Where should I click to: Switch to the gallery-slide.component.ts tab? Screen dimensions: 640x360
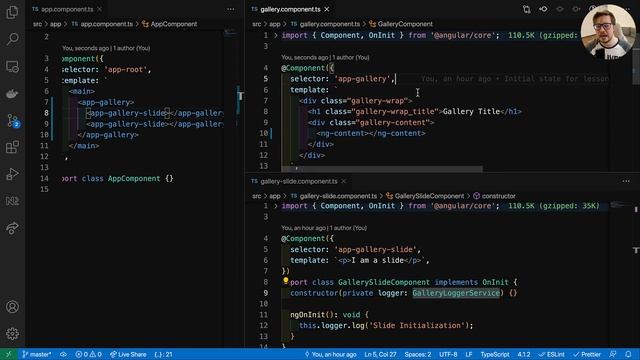coord(299,181)
